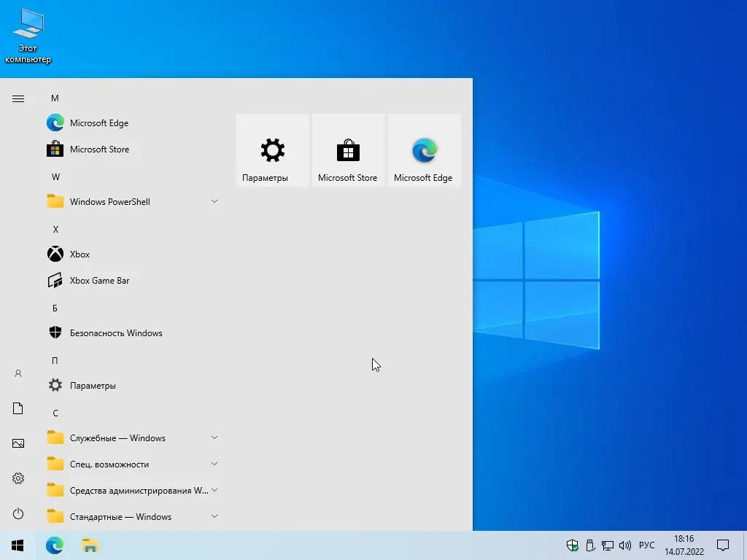The height and width of the screenshot is (560, 747).
Task: Open the Pictures icon in Start sidebar
Action: tap(18, 443)
